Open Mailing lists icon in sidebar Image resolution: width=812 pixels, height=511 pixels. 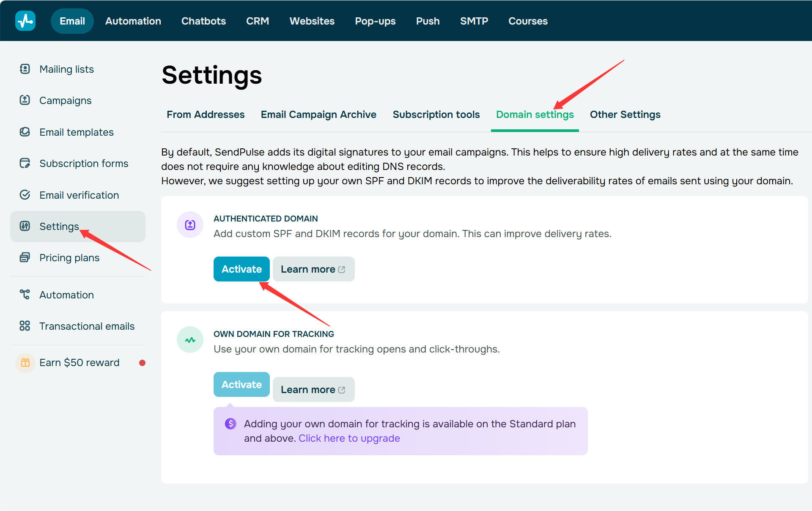pos(25,69)
